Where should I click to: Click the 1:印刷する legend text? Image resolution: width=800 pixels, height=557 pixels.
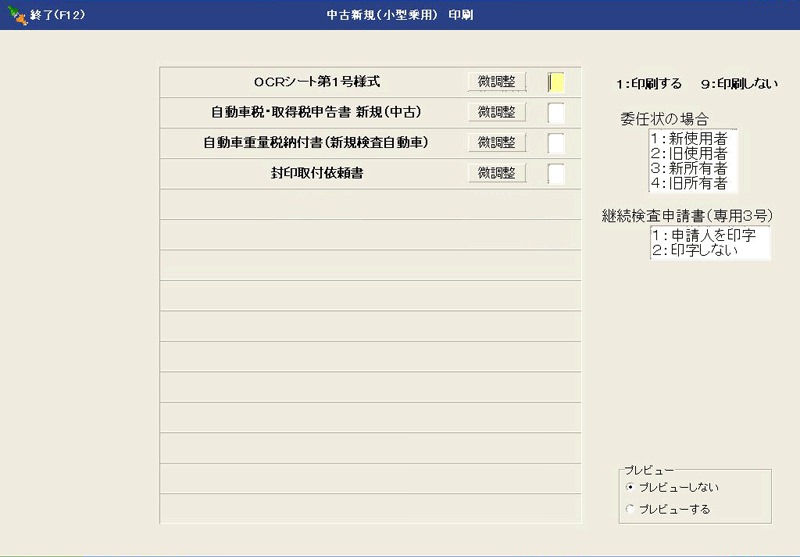click(x=648, y=84)
